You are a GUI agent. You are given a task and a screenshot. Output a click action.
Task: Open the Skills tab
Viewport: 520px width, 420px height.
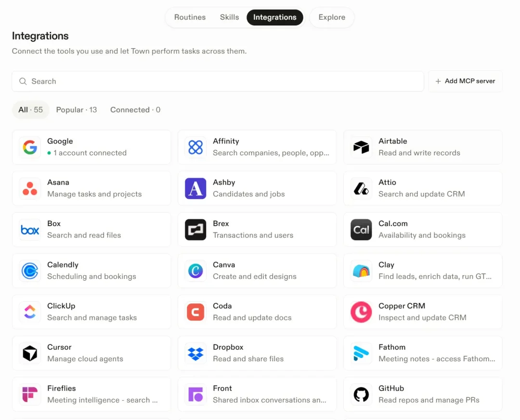coord(230,17)
